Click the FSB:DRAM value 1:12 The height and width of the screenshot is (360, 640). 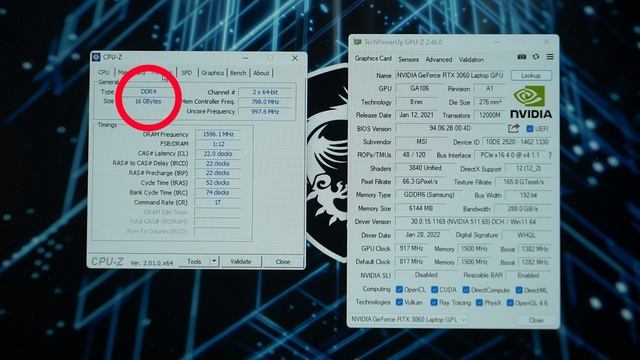point(218,144)
